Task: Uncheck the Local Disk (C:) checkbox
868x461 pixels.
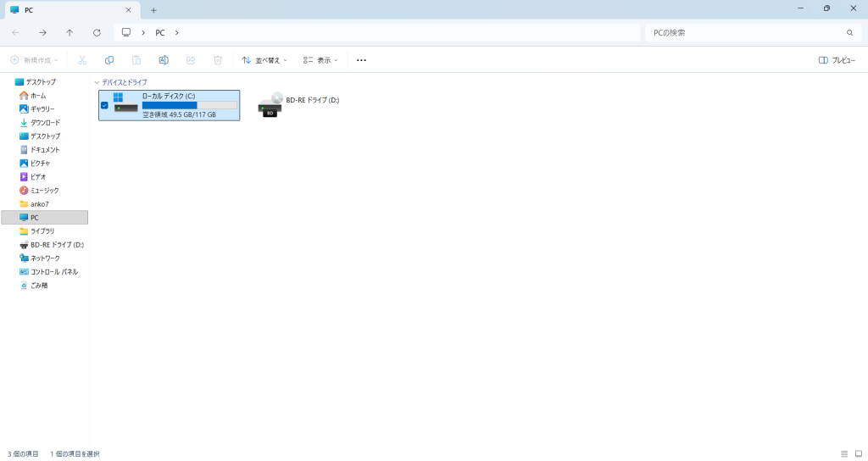Action: tap(104, 105)
